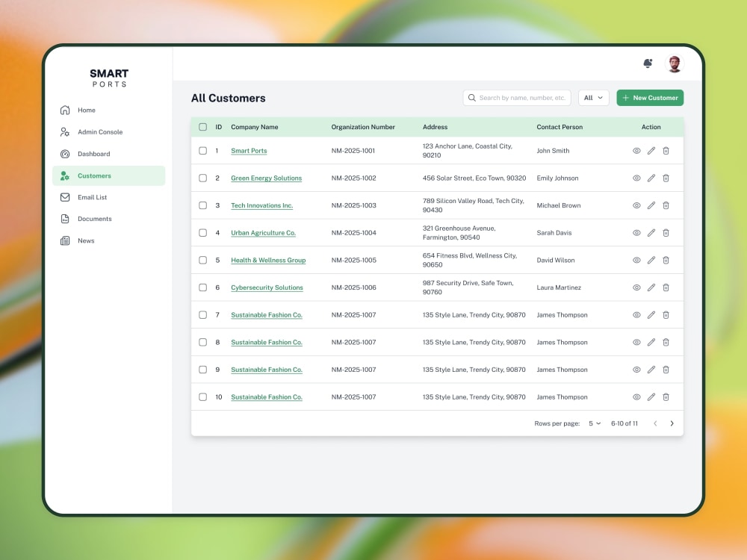Screen dimensions: 747x560
Task: View Green Energy Solutions details
Action: click(636, 178)
